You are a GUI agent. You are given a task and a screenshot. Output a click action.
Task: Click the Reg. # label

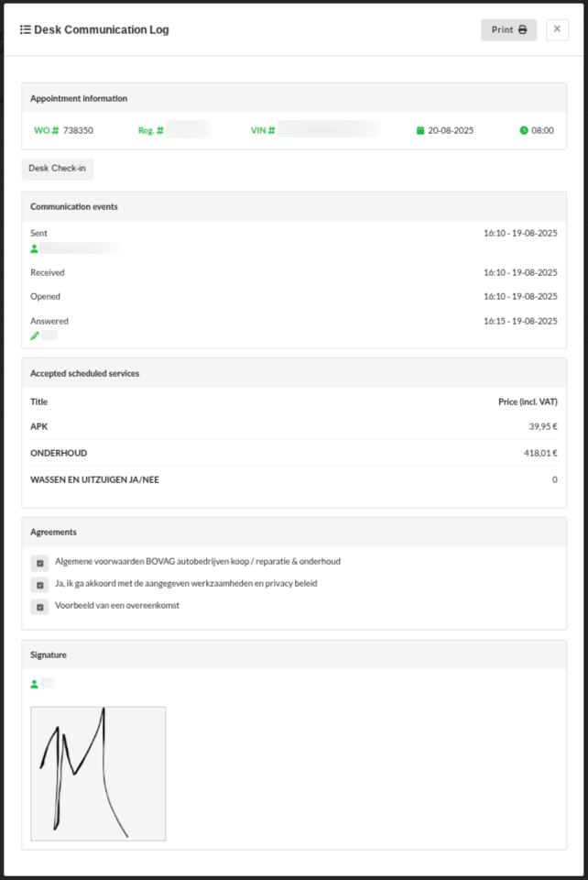[x=151, y=130]
